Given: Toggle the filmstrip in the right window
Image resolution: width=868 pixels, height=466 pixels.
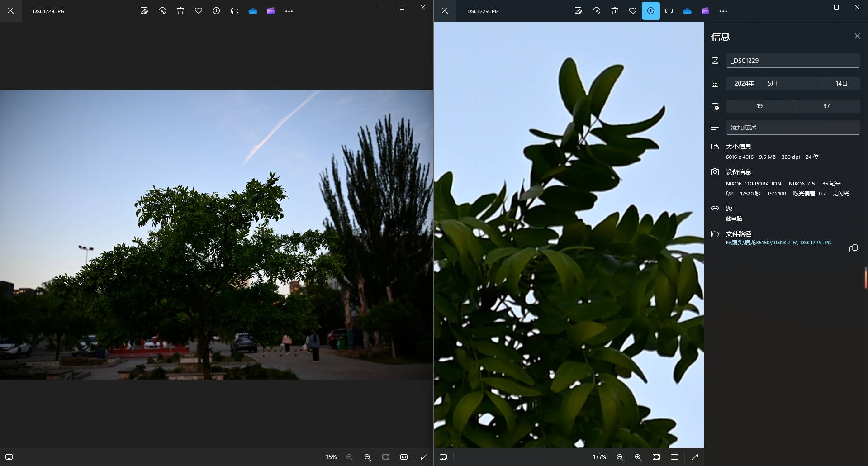Looking at the screenshot, I should [x=443, y=457].
